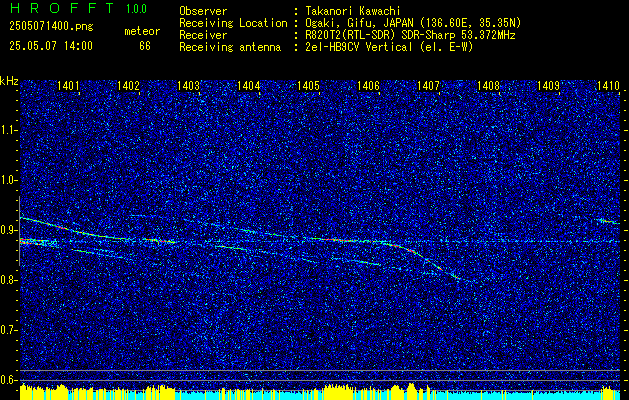The image size is (629, 400).
Task: Click the 1402 time marker
Action: click(x=128, y=85)
